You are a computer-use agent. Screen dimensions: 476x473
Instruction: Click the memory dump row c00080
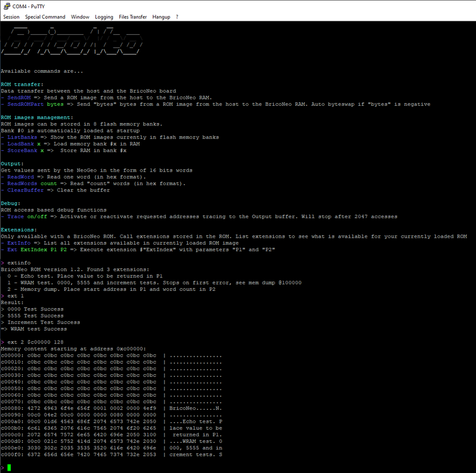(111, 409)
